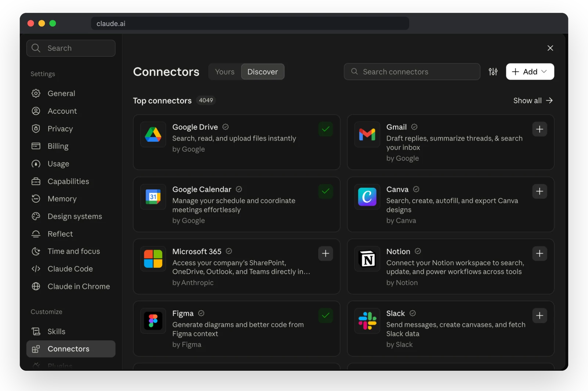This screenshot has height=391, width=588.
Task: Click the 4049 connectors count badge
Action: [206, 100]
